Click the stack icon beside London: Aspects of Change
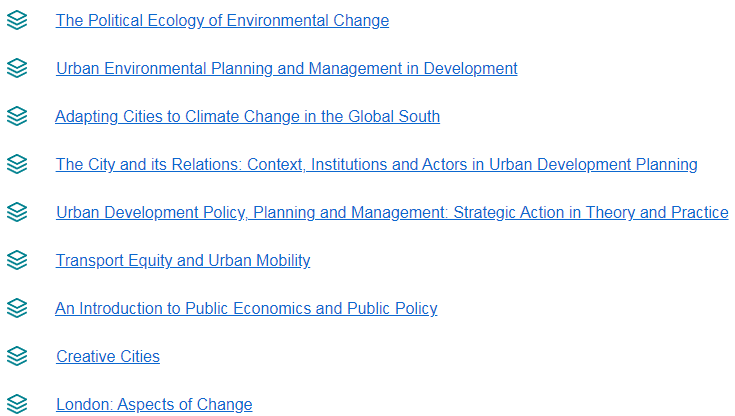This screenshot has height=416, width=735. (17, 404)
